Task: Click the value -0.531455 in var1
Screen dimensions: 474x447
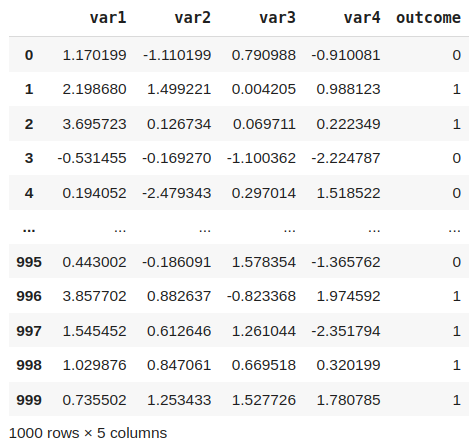Action: click(92, 158)
